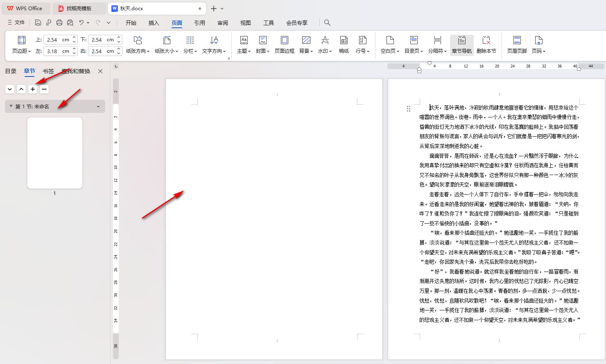
Task: Switch to 目录 tab in side panel
Action: coord(11,71)
